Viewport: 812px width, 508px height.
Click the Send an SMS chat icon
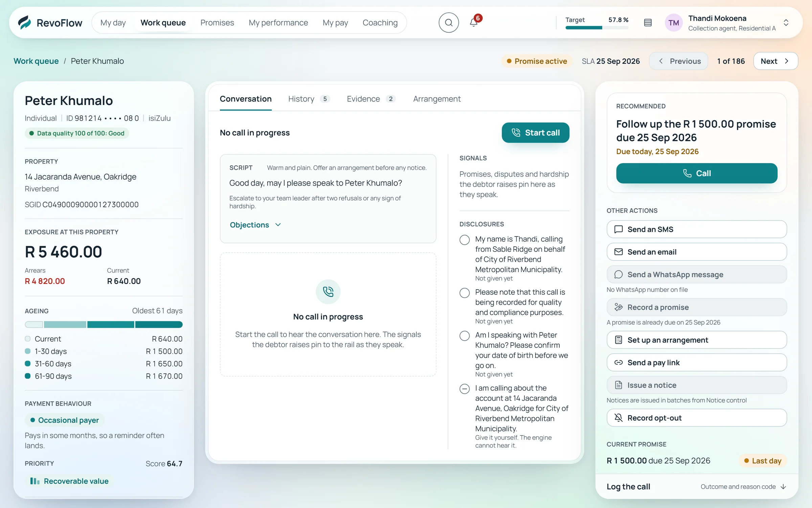pos(618,229)
